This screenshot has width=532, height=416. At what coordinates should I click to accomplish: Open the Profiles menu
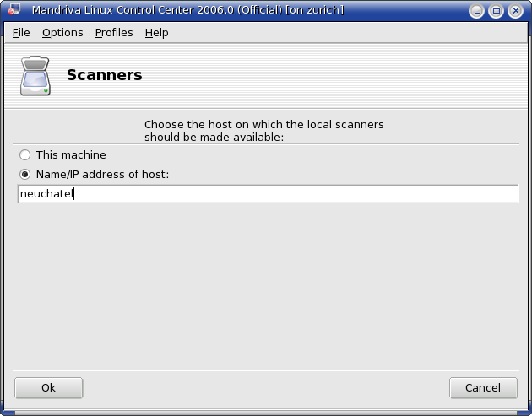coord(114,33)
